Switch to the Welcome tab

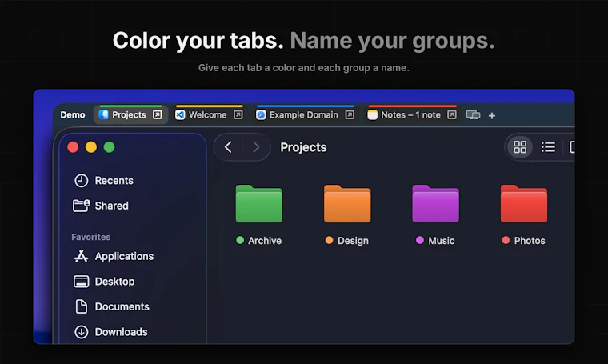click(210, 114)
